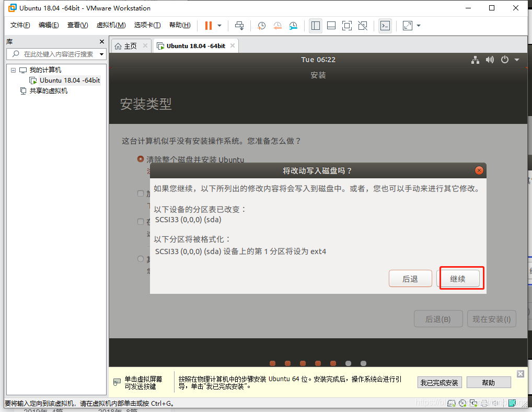532x412 pixels.
Task: Click the 继续 button in the dialog
Action: coord(460,278)
